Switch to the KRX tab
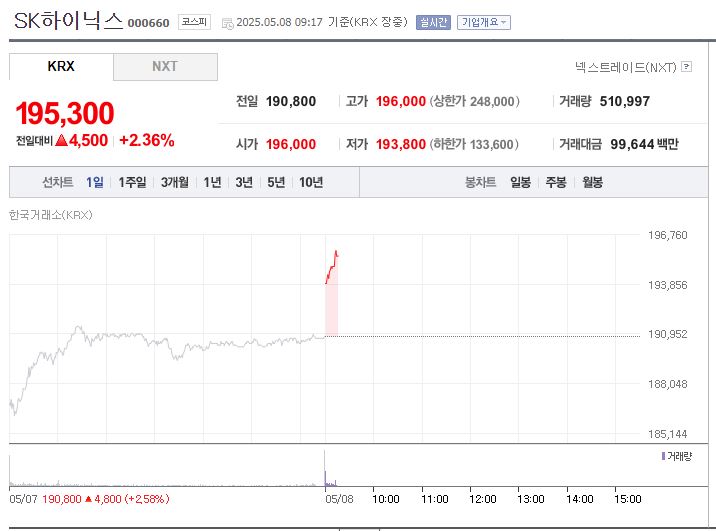This screenshot has width=716, height=531. point(61,67)
